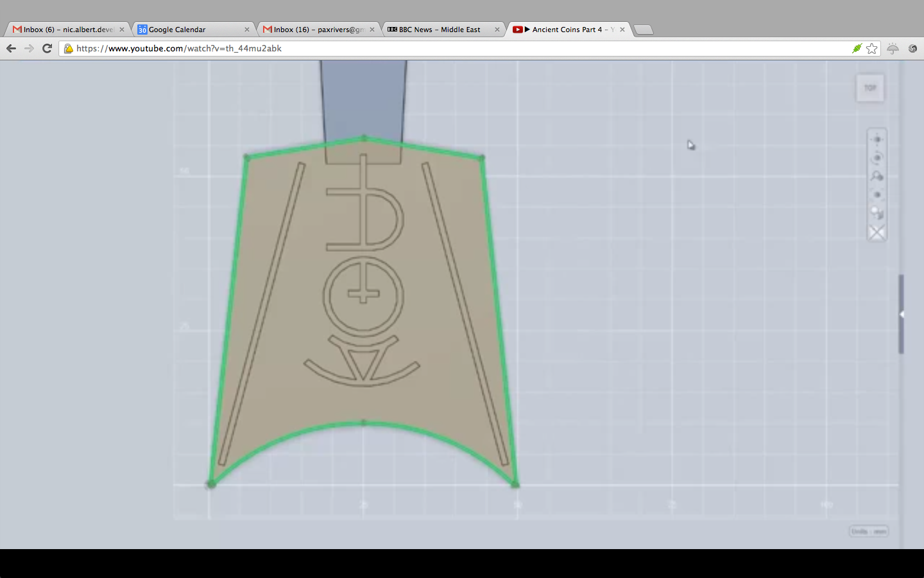Image resolution: width=924 pixels, height=578 pixels.
Task: Click the swirl extension icon
Action: pos(912,48)
